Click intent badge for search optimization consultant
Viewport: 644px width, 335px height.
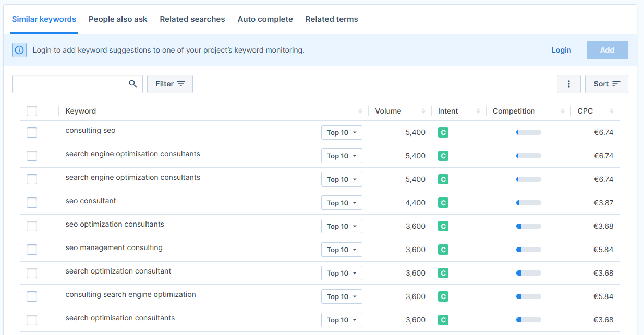click(443, 273)
